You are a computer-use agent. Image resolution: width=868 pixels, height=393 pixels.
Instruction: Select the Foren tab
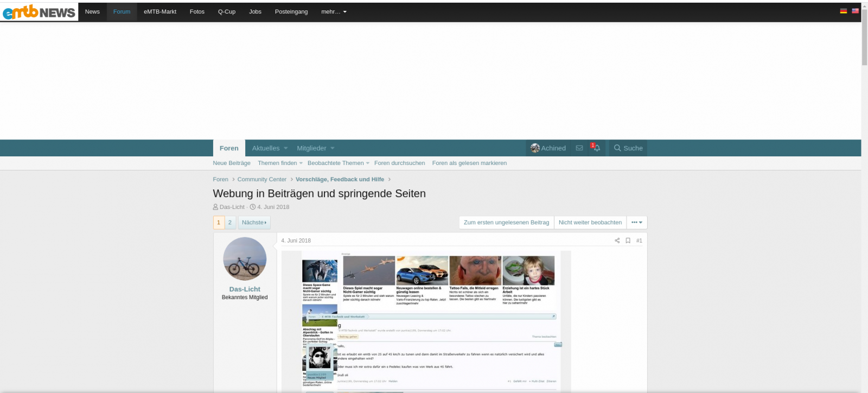point(229,148)
